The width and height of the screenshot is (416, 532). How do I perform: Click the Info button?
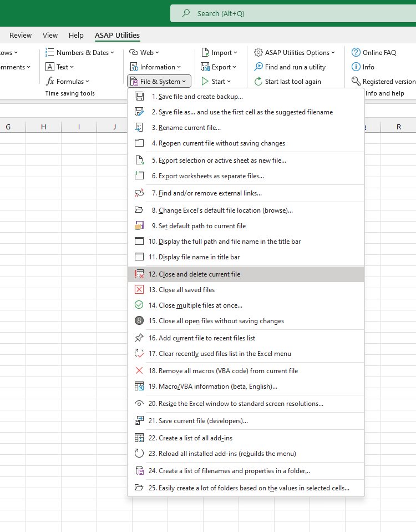coord(363,67)
